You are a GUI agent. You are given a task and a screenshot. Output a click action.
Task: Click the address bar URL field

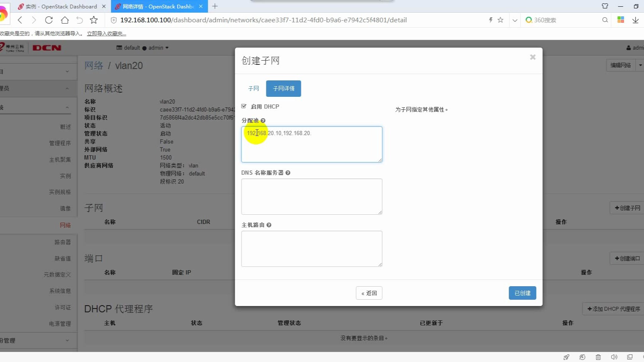263,20
